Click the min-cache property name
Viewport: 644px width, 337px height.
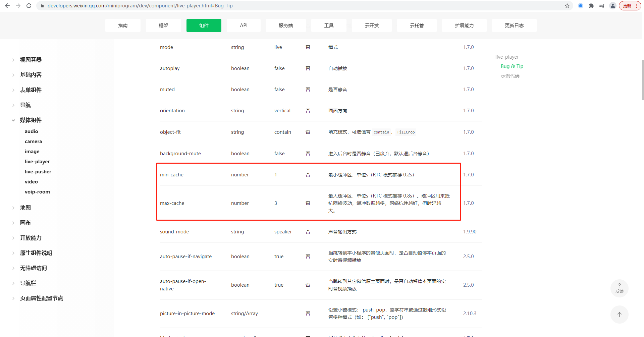click(x=172, y=175)
